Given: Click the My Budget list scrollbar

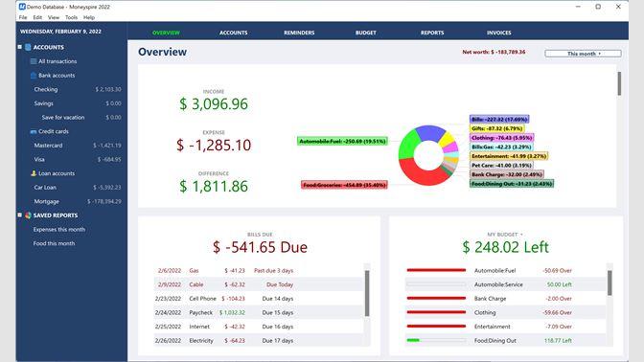Looking at the screenshot, I should tap(609, 283).
